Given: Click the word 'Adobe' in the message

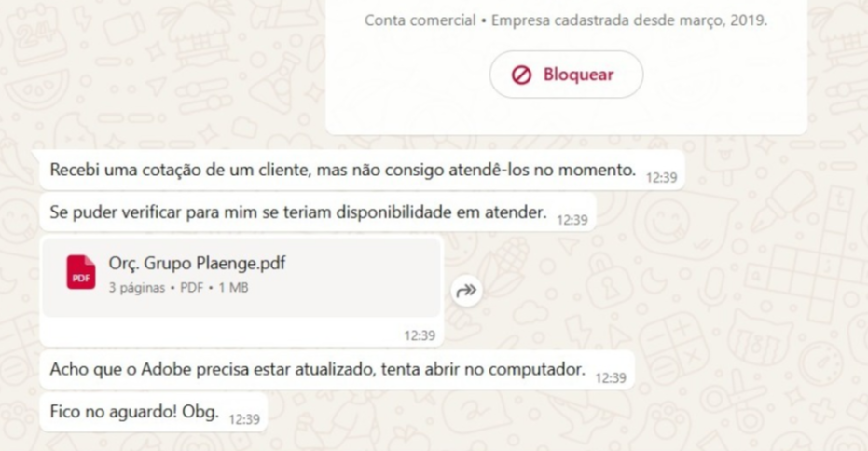Looking at the screenshot, I should coord(166,369).
